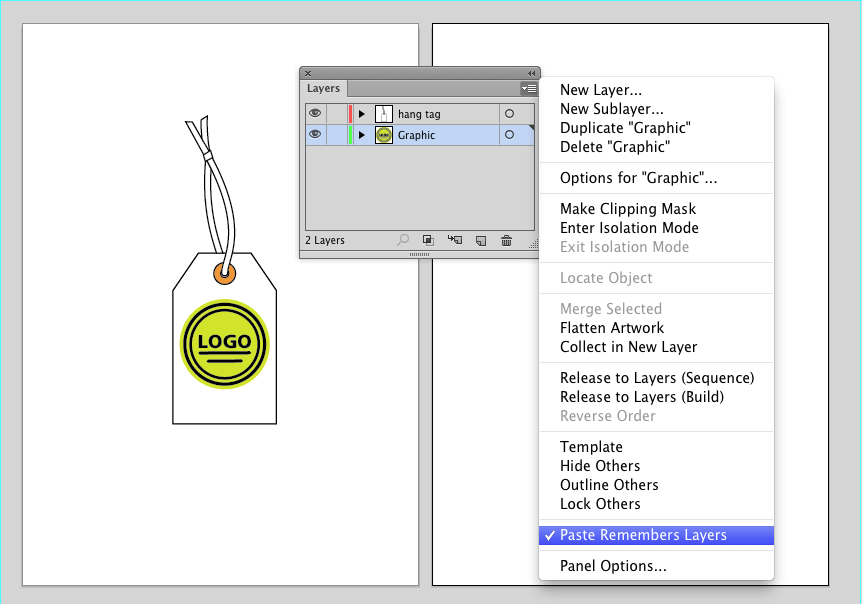The image size is (862, 604).
Task: Hide the hang tag layer with eye icon
Action: pos(315,113)
